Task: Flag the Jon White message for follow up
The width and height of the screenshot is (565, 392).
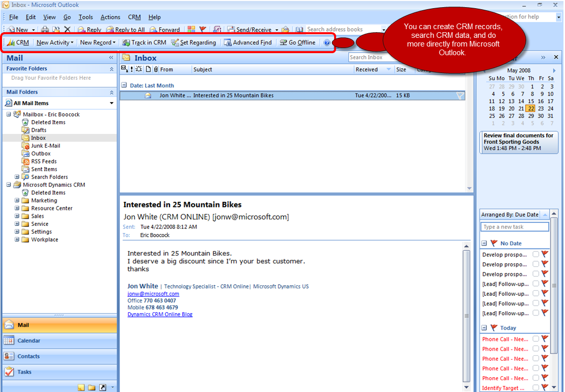Action: click(x=460, y=96)
